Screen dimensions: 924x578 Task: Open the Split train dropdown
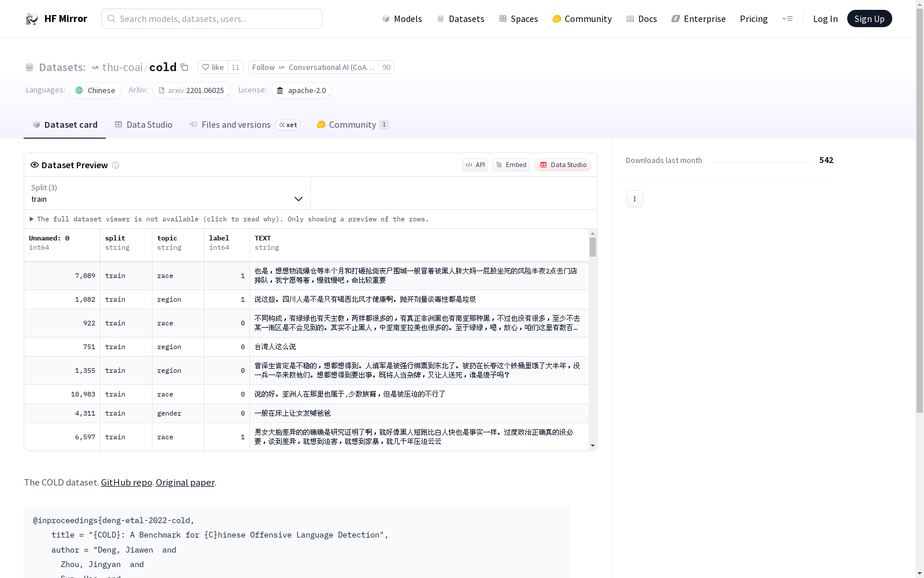[167, 193]
